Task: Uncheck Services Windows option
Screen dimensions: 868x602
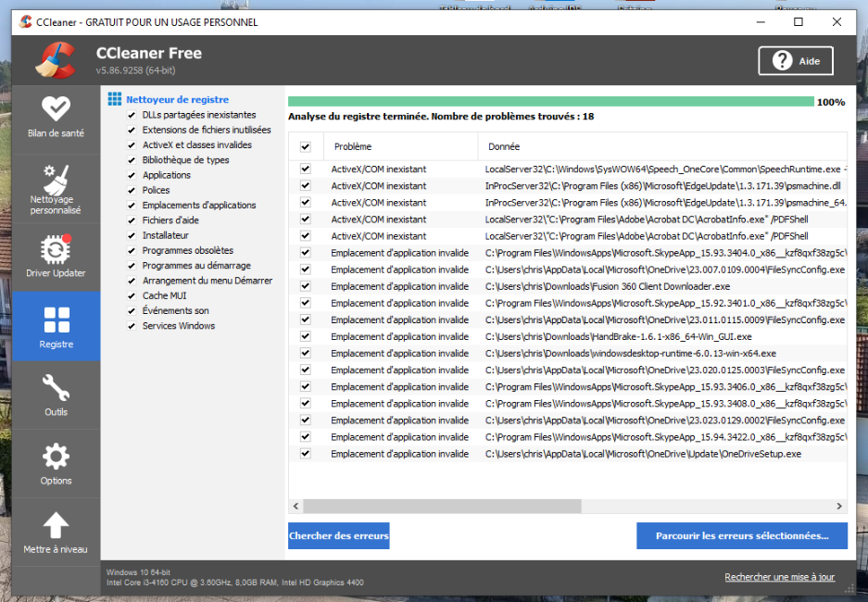Action: (132, 326)
